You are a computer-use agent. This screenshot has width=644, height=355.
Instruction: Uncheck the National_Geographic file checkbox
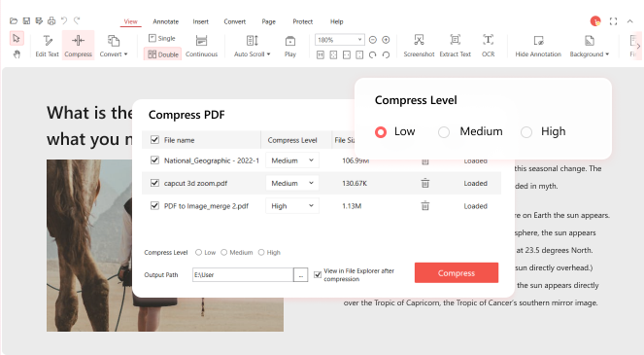point(154,160)
